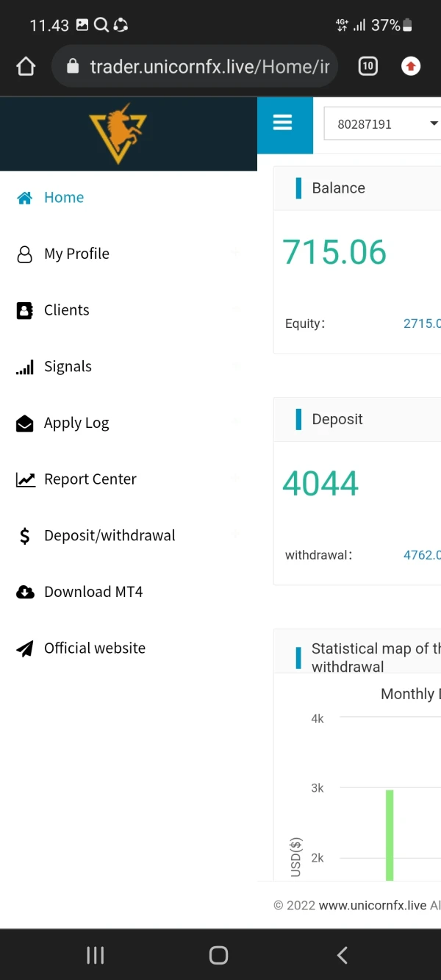Tap the Home house icon
441x980 pixels.
pos(25,198)
